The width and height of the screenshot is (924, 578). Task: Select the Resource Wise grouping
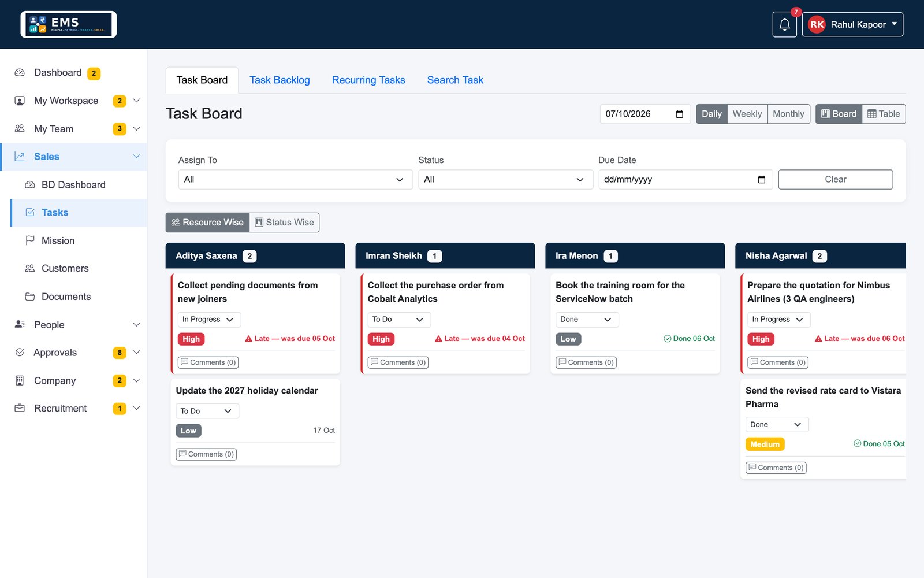click(x=207, y=223)
